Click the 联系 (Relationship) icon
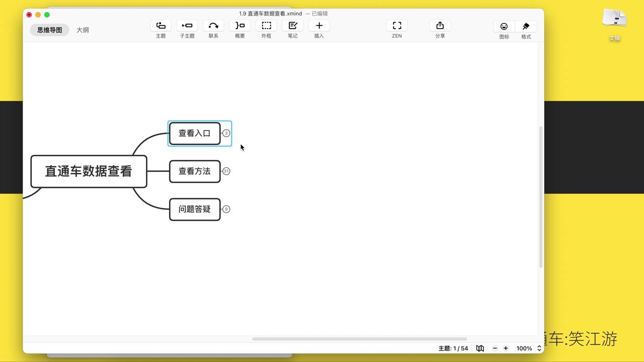The width and height of the screenshot is (644, 362). click(213, 26)
